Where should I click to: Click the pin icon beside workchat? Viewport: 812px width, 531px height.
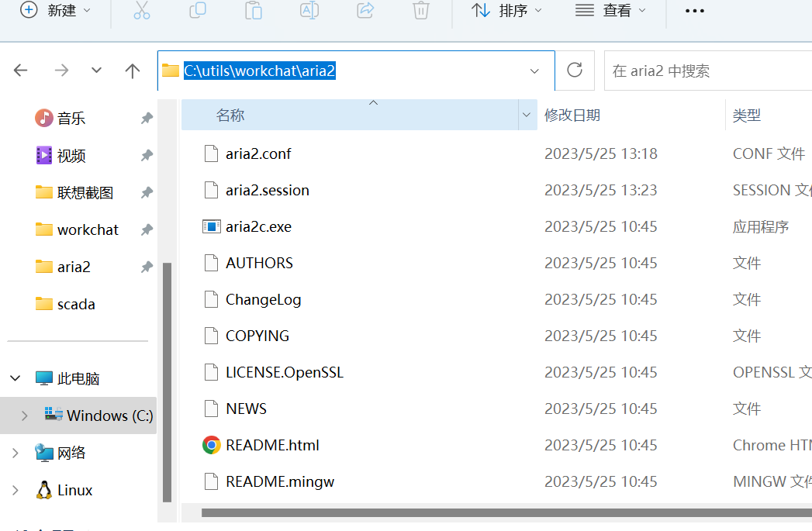pos(147,229)
